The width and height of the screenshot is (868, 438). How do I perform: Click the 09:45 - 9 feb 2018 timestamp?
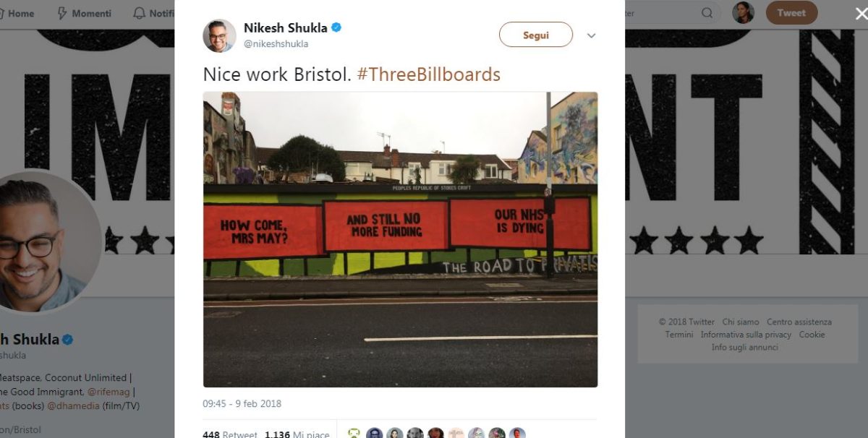tap(242, 404)
